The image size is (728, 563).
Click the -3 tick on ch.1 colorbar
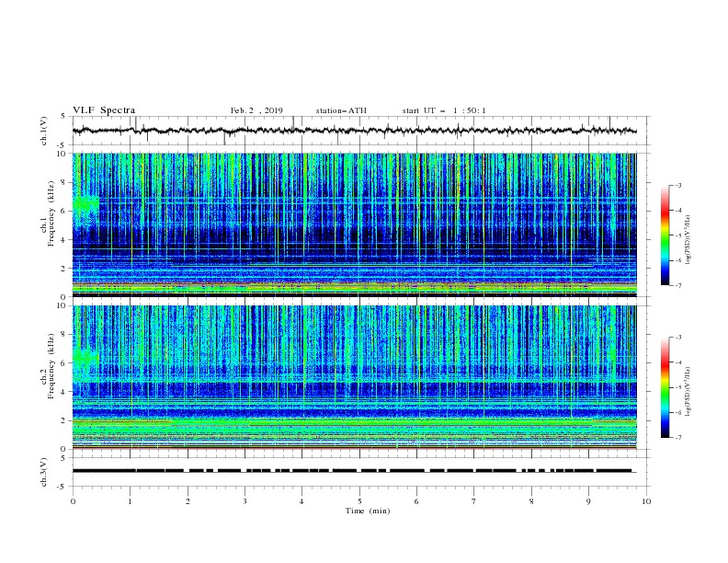677,185
